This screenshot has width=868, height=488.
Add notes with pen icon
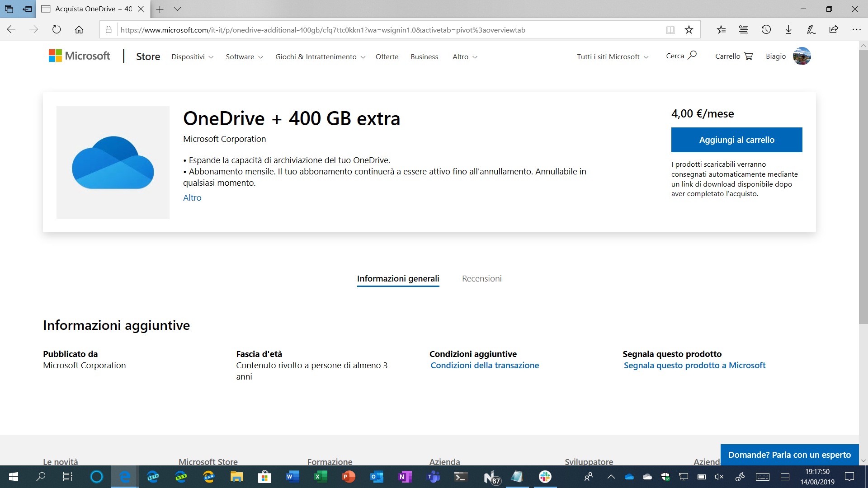pos(811,30)
